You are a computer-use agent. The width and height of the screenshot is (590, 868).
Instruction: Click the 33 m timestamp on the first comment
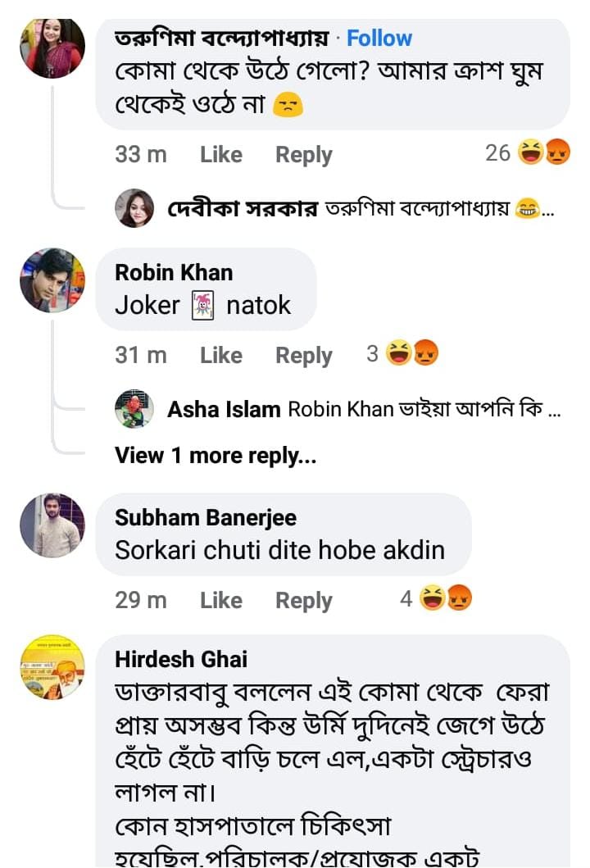click(140, 154)
